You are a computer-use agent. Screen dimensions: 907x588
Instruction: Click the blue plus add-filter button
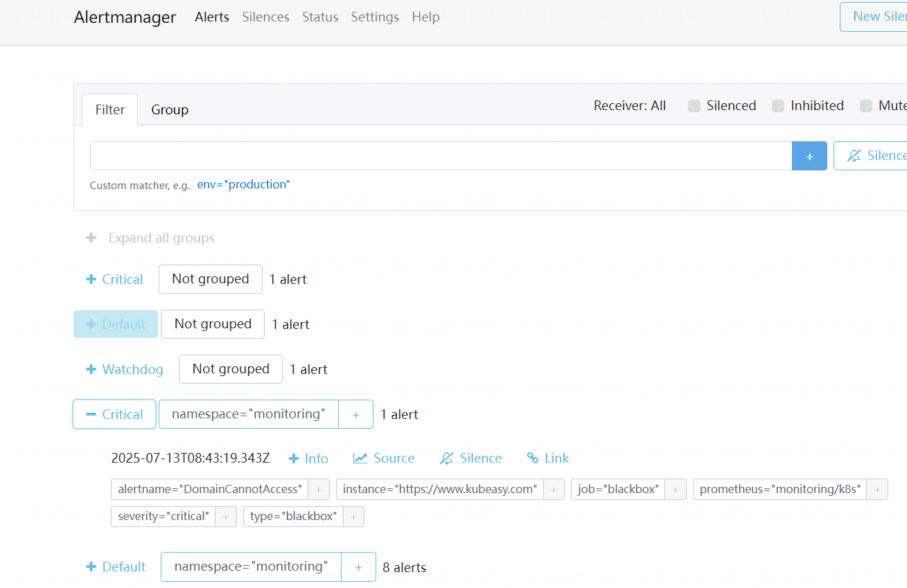(x=809, y=157)
